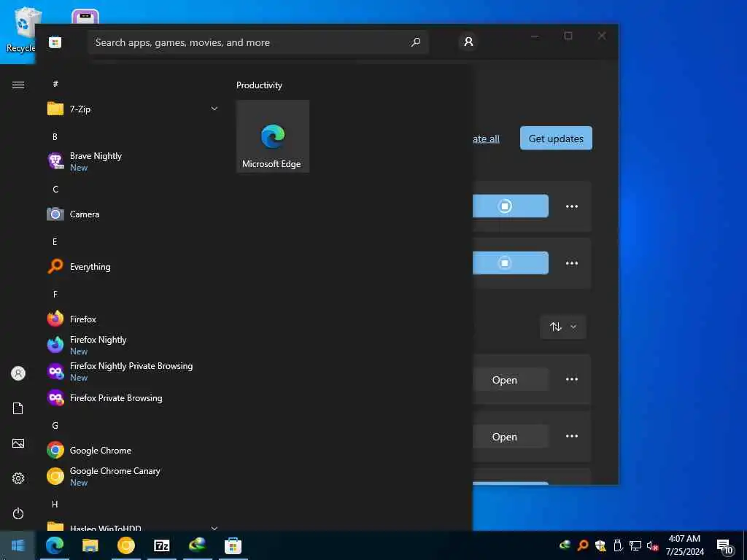
Task: Click the E letter header in the app list
Action: tap(55, 242)
